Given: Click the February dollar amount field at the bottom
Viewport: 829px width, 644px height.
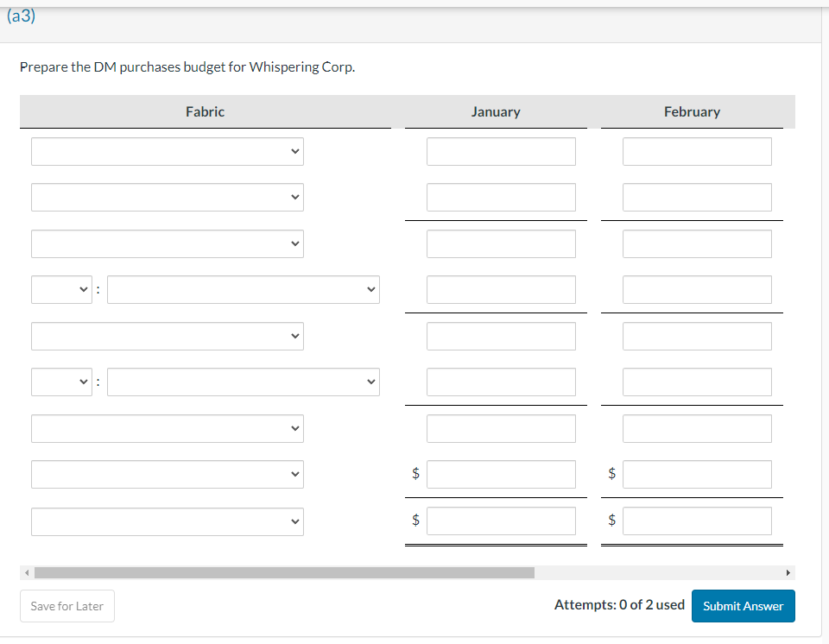Looking at the screenshot, I should [697, 521].
